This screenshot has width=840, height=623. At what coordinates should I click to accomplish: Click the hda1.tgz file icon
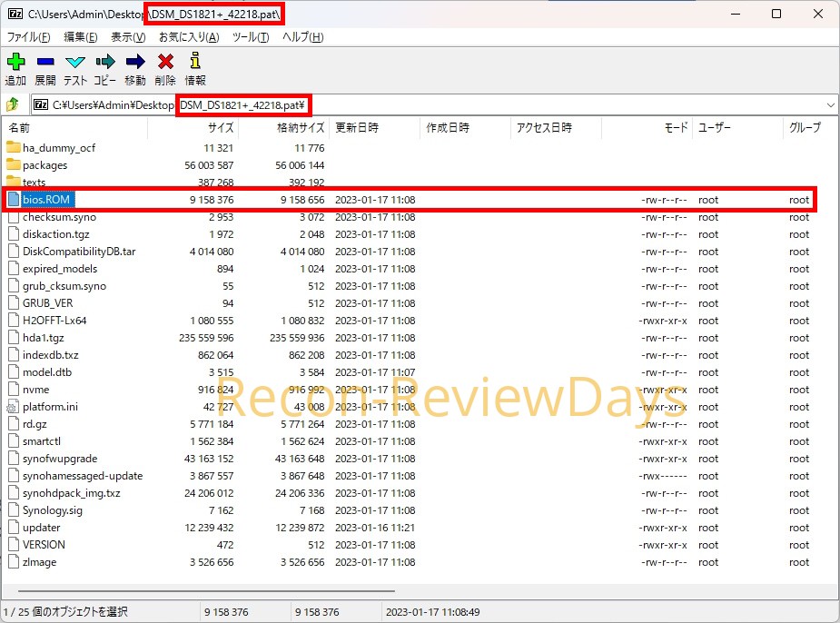pyautogui.click(x=14, y=338)
